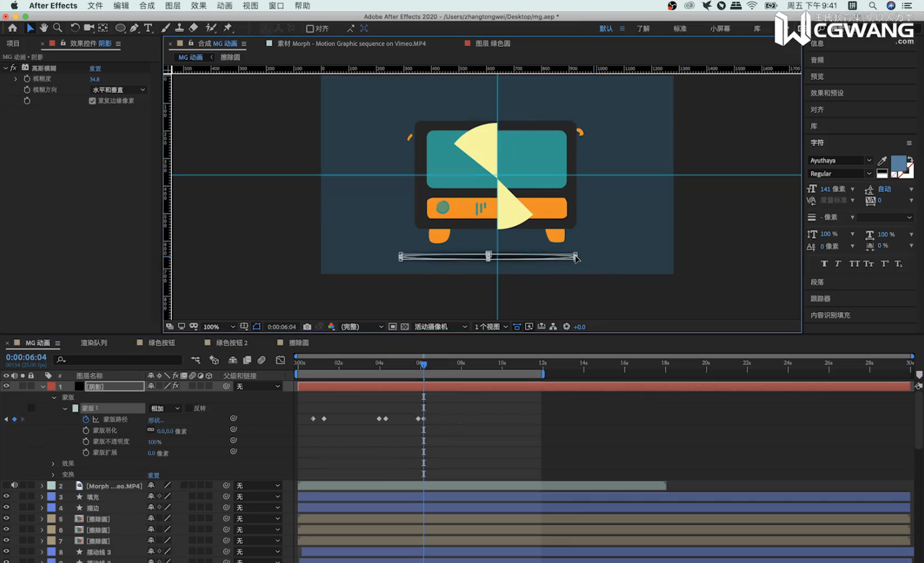
Task: Open the 动画 menu in menu bar
Action: [x=224, y=6]
